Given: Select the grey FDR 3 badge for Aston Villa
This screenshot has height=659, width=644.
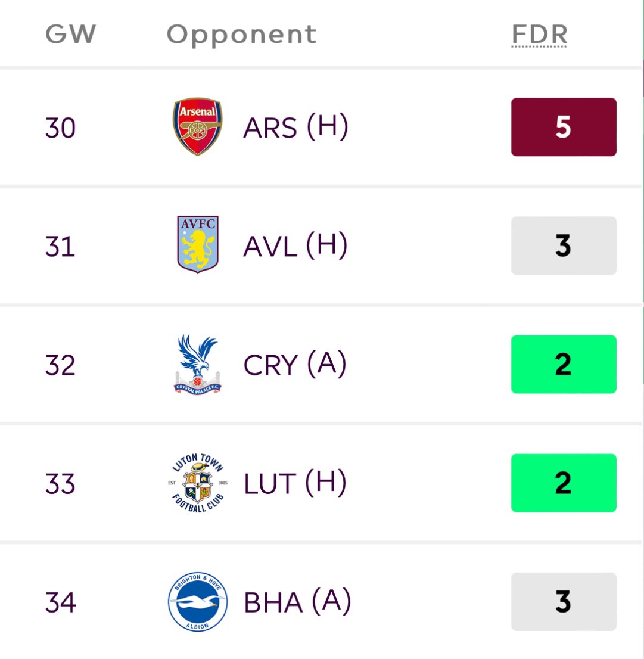Looking at the screenshot, I should pyautogui.click(x=564, y=245).
